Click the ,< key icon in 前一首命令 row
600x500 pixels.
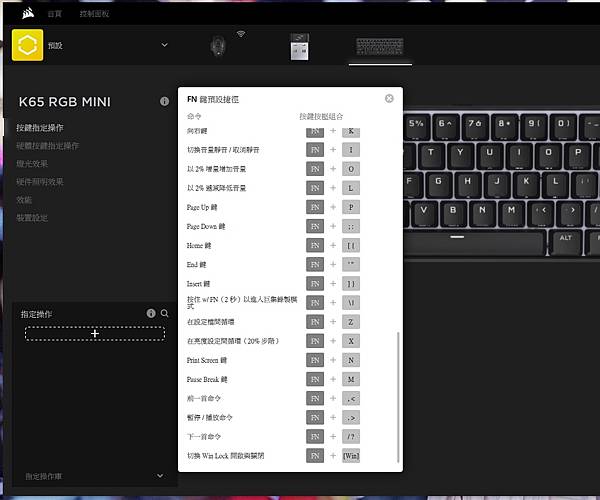click(351, 398)
